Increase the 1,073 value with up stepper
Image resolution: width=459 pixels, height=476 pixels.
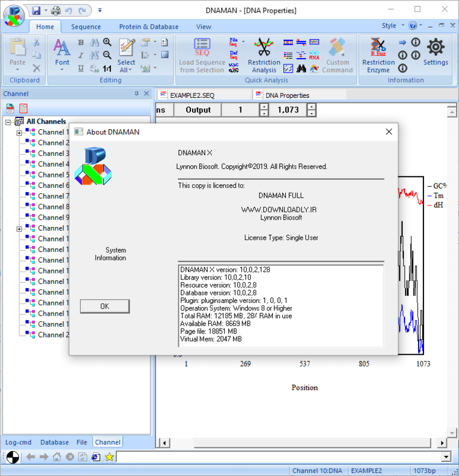(312, 106)
